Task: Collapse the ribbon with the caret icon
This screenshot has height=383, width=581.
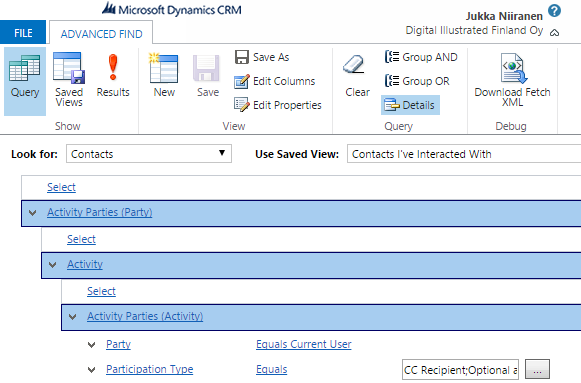Action: (554, 33)
